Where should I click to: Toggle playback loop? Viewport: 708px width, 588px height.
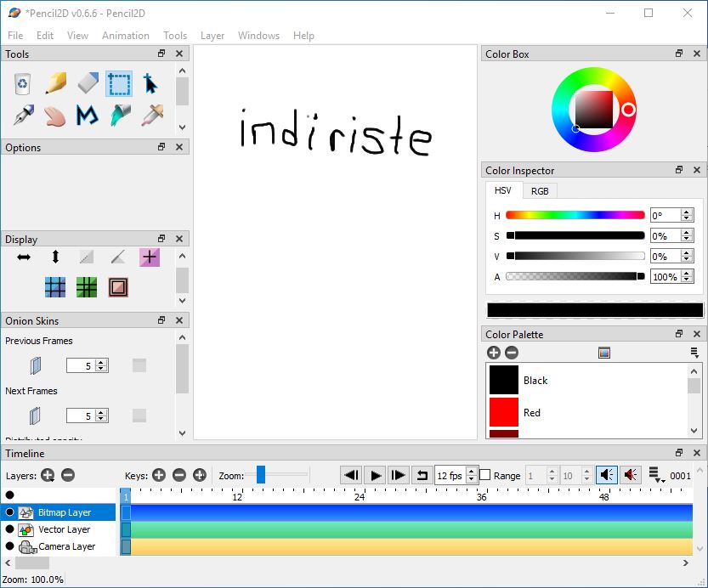[x=422, y=475]
